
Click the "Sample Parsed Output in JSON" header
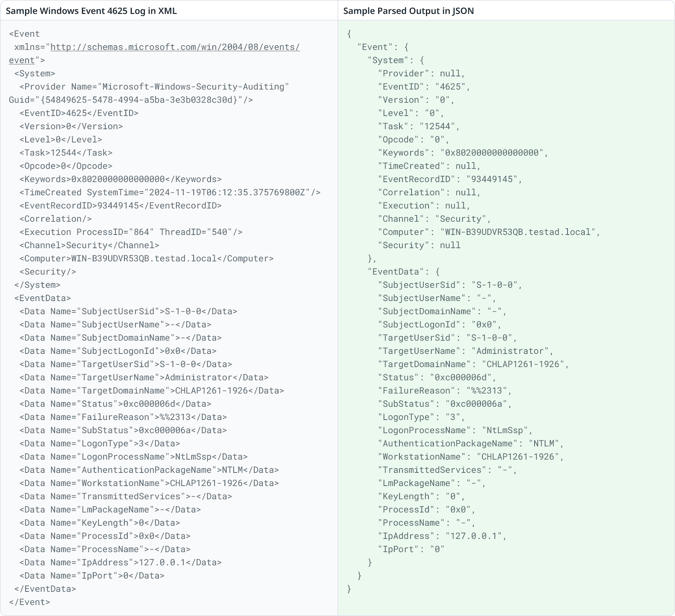408,11
